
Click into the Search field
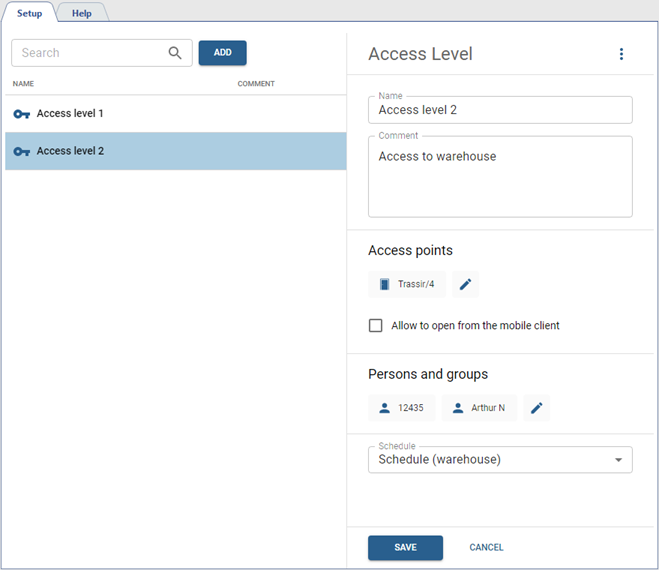click(90, 53)
